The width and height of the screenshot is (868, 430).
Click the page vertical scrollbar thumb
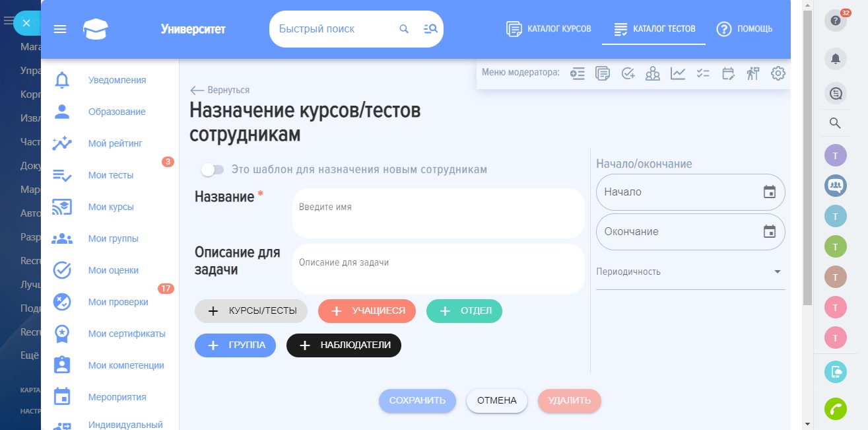[x=807, y=159]
